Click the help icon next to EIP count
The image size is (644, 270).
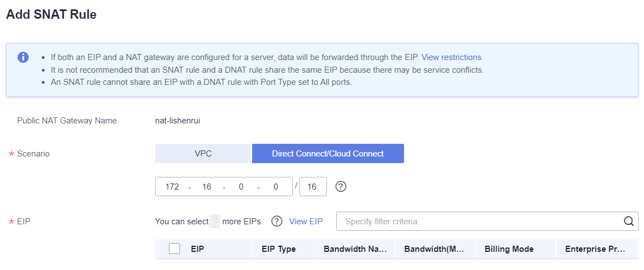tap(277, 222)
